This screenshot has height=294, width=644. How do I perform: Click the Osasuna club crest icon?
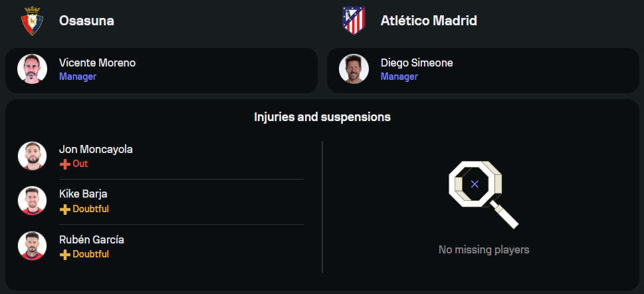coord(32,21)
